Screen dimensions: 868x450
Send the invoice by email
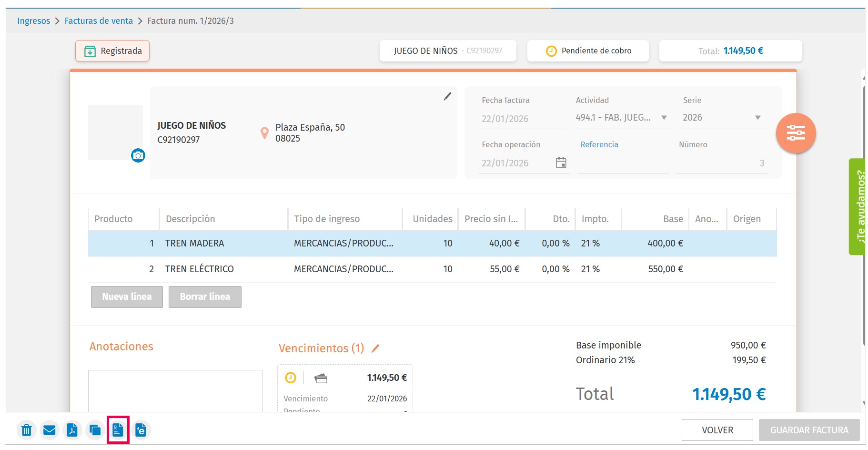(x=50, y=430)
